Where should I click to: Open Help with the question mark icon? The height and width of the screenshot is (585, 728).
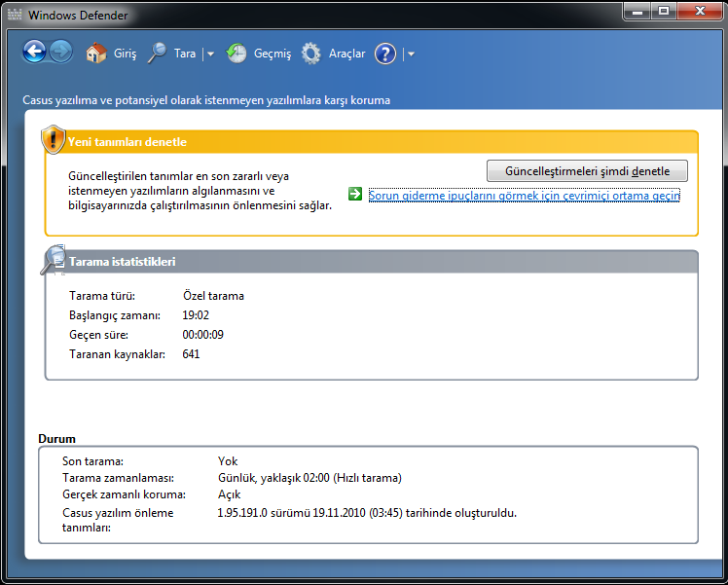pyautogui.click(x=385, y=54)
